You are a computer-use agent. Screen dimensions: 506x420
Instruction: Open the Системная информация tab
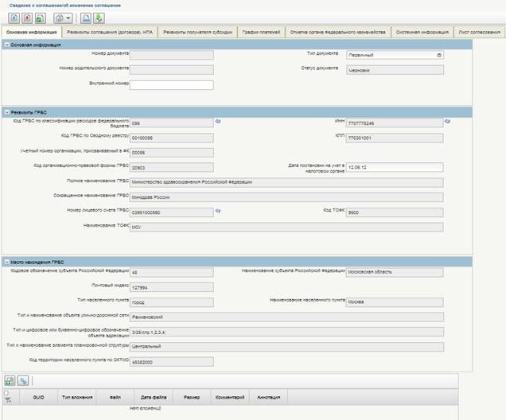420,32
